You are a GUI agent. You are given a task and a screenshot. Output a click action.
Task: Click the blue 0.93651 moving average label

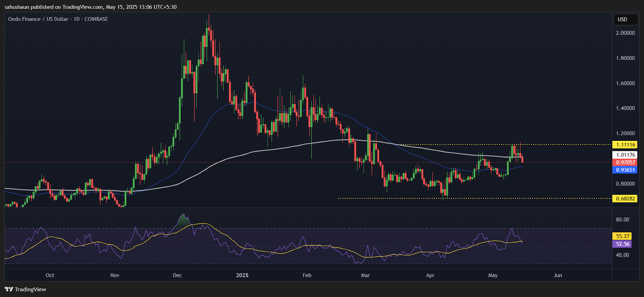pyautogui.click(x=625, y=170)
